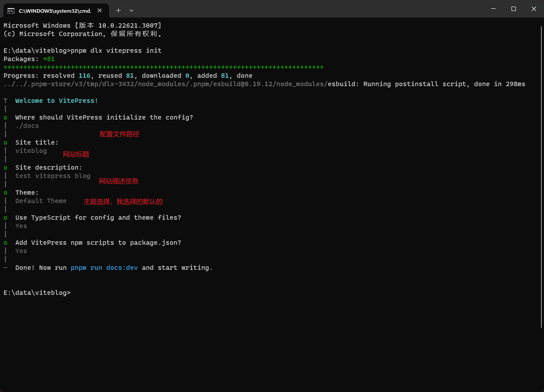Click the './docs' config path answer
Screen dimensions: 544x392
click(27, 126)
